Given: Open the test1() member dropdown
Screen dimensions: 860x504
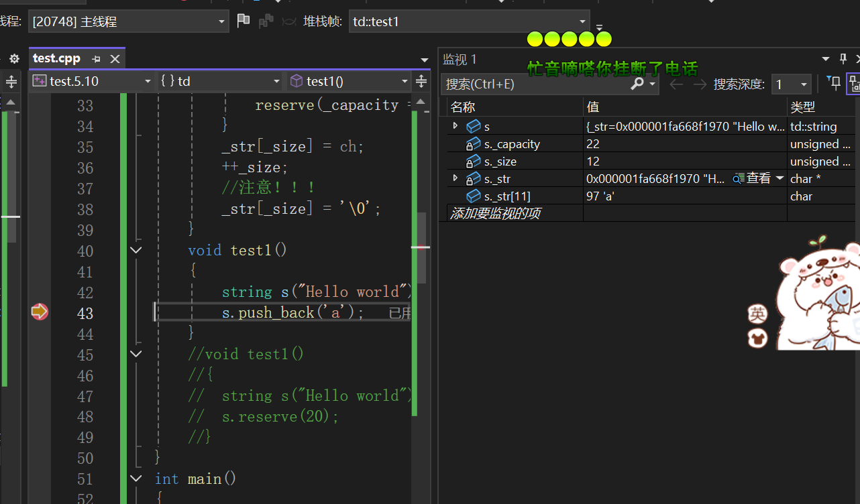Looking at the screenshot, I should point(349,81).
